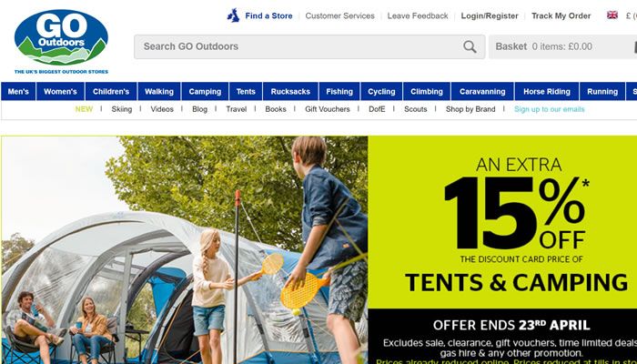Open the Shop by Brand link
Screen dimensions: 637x364
coord(470,109)
